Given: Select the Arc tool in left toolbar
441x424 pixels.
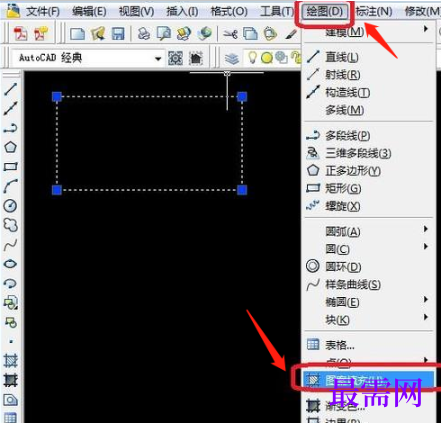Looking at the screenshot, I should pos(10,186).
